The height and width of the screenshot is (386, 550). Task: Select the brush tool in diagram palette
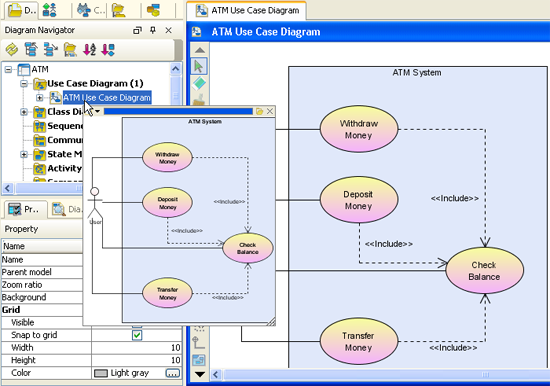(x=199, y=99)
